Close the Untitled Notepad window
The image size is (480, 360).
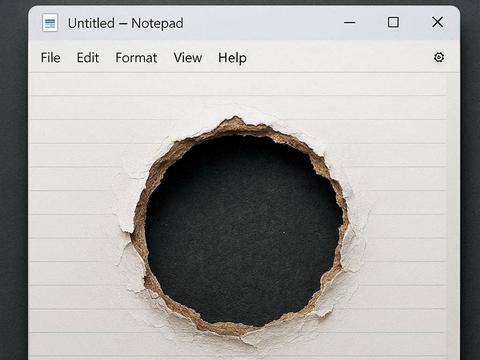point(438,22)
